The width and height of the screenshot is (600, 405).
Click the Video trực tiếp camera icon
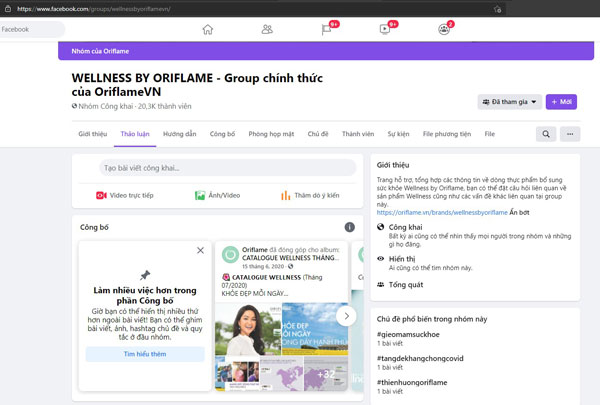click(x=101, y=195)
